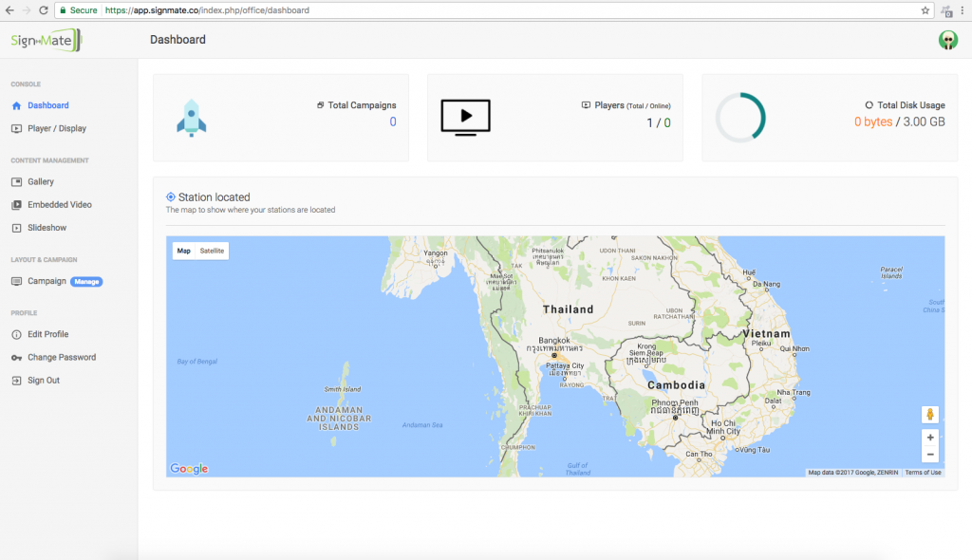This screenshot has height=560, width=972.
Task: Click the Station located target icon
Action: click(171, 197)
